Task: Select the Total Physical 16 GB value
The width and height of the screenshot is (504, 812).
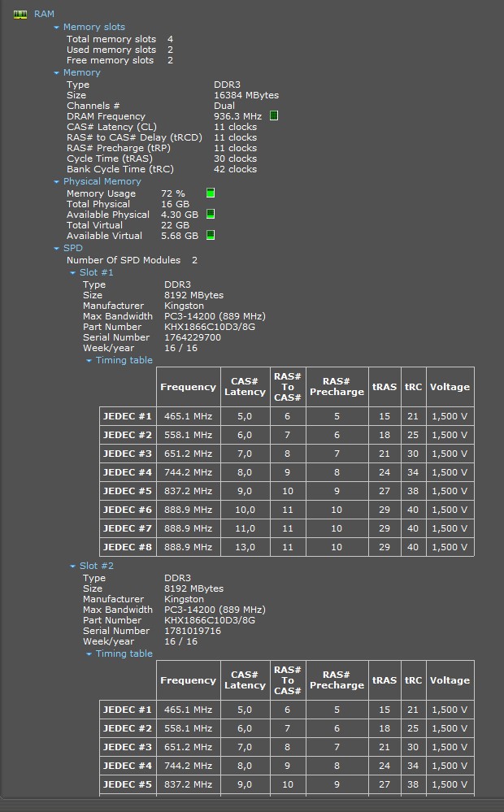Action: pyautogui.click(x=175, y=204)
